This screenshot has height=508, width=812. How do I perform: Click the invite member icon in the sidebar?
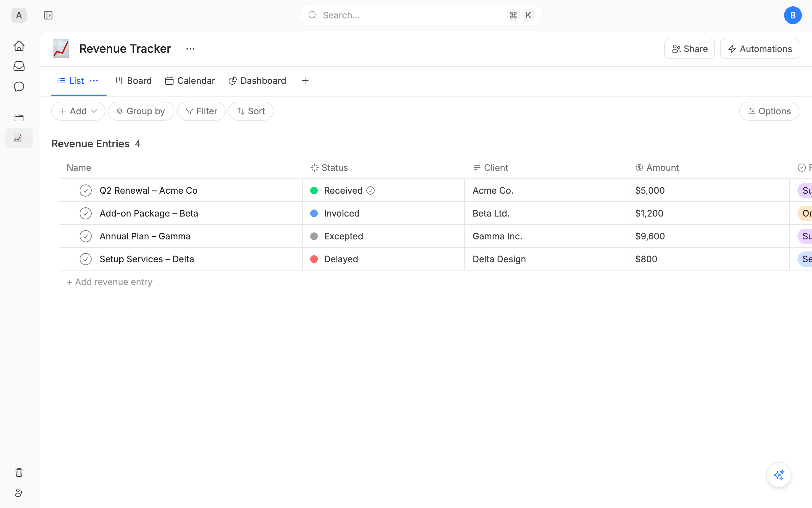tap(19, 493)
